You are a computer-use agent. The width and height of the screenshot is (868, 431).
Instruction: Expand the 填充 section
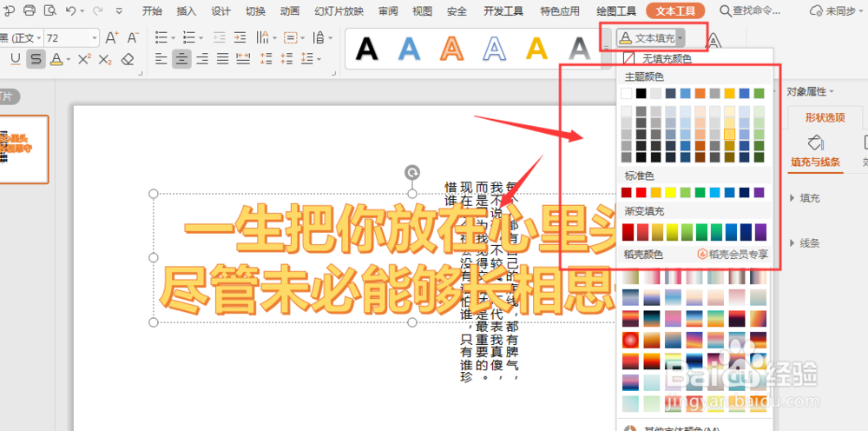tap(806, 198)
